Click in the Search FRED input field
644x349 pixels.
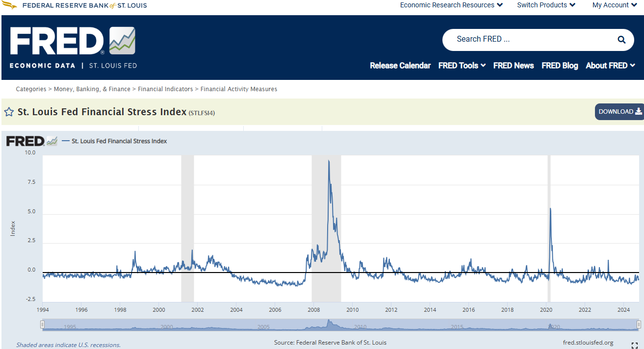530,40
